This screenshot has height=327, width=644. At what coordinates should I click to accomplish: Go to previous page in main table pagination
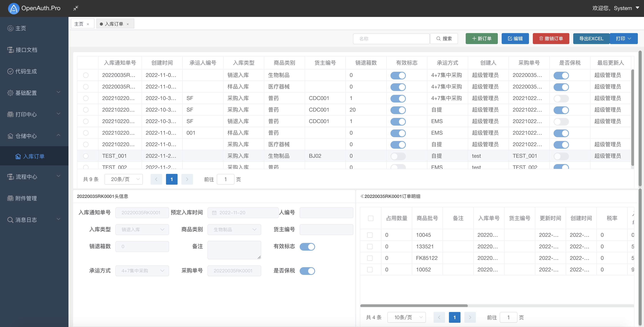tap(156, 179)
